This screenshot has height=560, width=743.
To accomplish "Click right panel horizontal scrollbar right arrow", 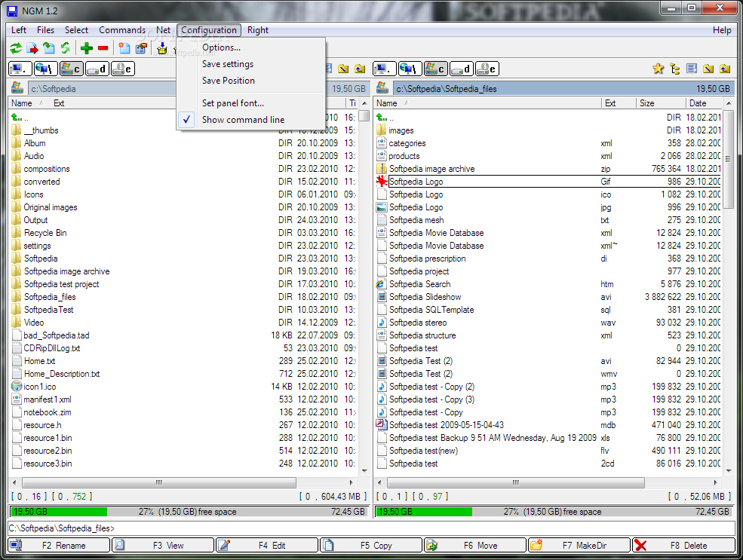I will [716, 482].
